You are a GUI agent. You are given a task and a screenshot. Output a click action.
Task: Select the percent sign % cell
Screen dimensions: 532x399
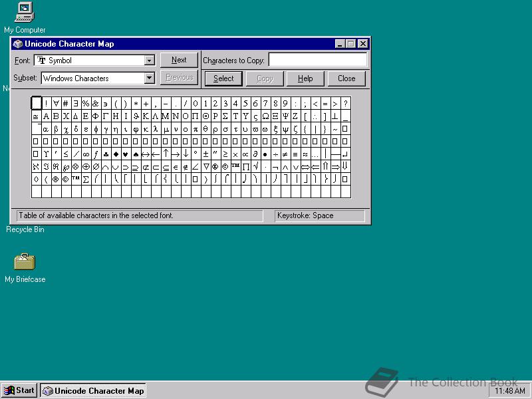coord(86,104)
